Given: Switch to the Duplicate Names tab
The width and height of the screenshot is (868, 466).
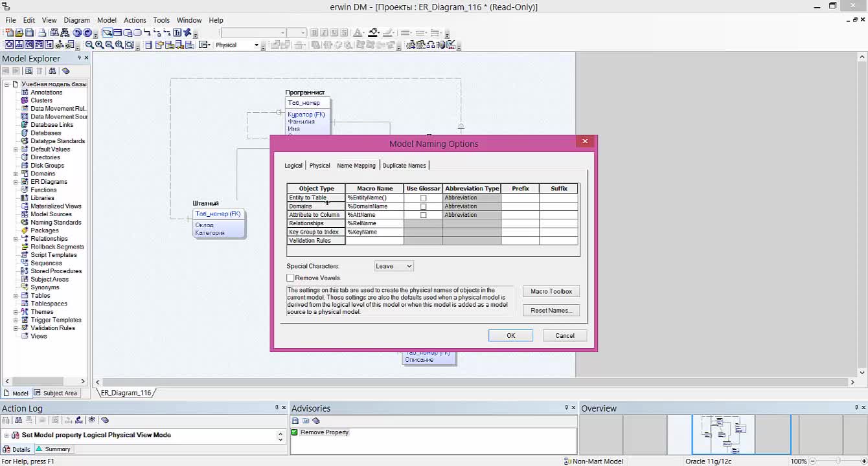Looking at the screenshot, I should (x=404, y=166).
